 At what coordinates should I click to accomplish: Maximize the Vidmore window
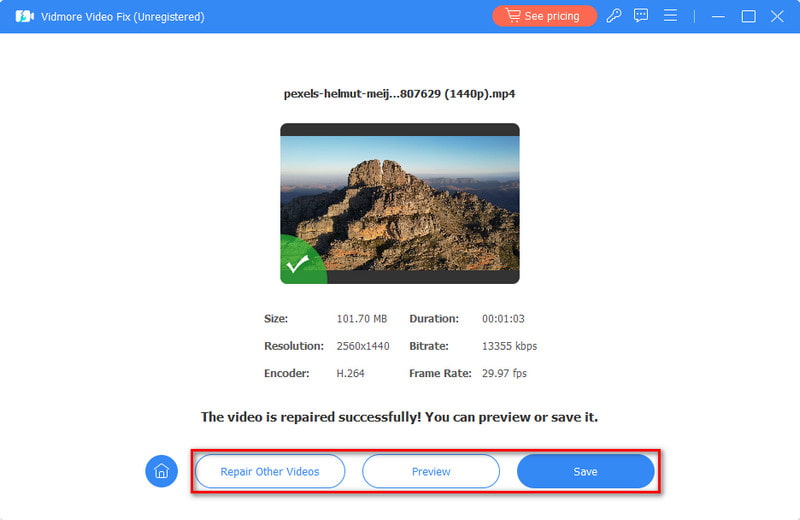(748, 16)
